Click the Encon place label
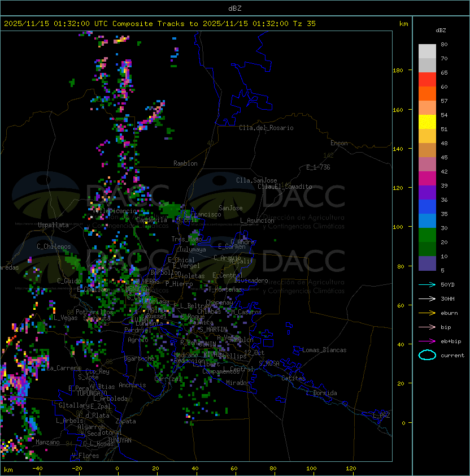Screen dimensions: 470x476 pos(339,143)
